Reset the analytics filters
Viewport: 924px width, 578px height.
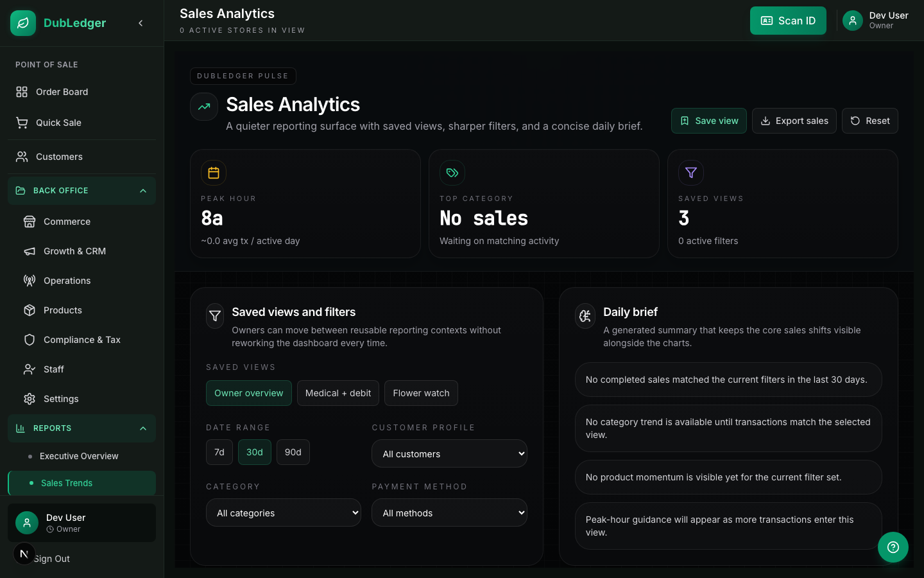coord(870,121)
